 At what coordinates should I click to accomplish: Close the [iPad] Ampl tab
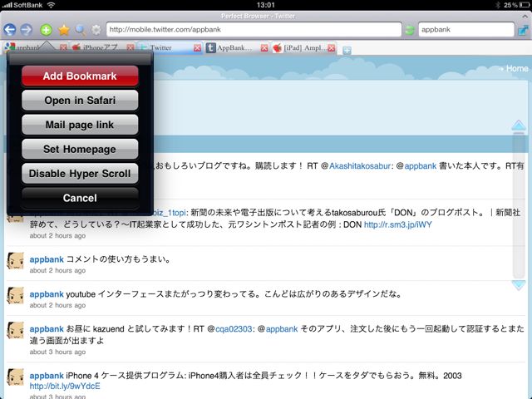coord(332,48)
